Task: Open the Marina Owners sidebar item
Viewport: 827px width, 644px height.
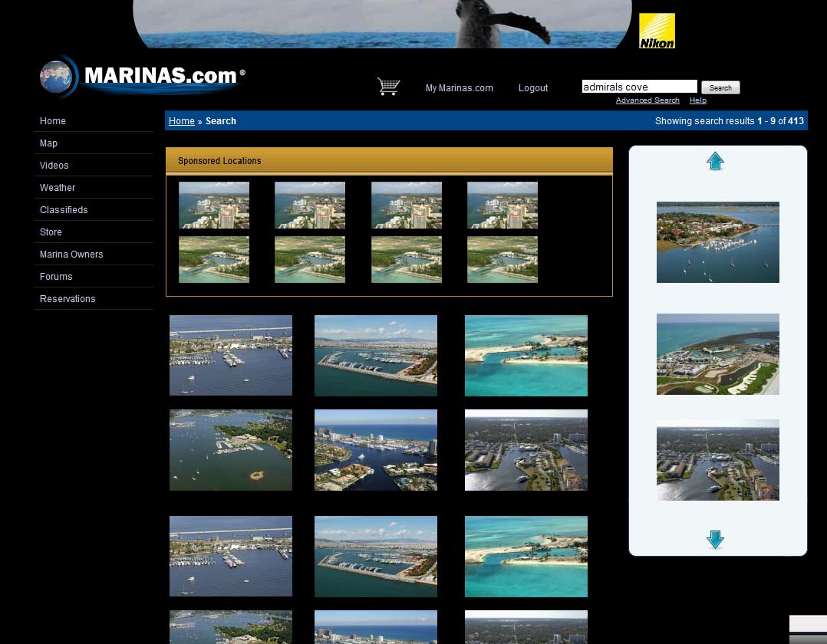Action: [x=71, y=255]
